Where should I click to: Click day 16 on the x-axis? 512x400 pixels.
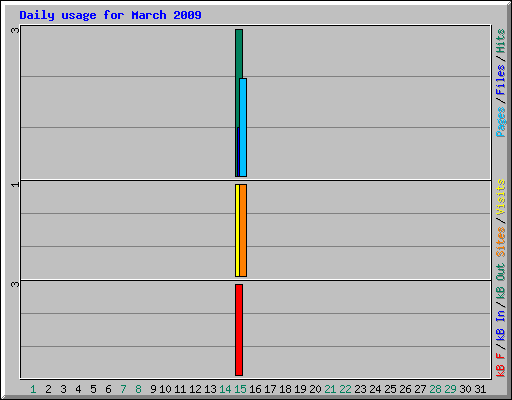pos(255,389)
